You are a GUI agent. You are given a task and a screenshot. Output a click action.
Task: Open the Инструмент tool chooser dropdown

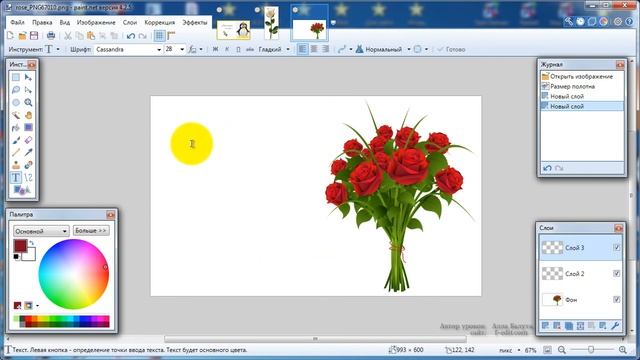58,49
